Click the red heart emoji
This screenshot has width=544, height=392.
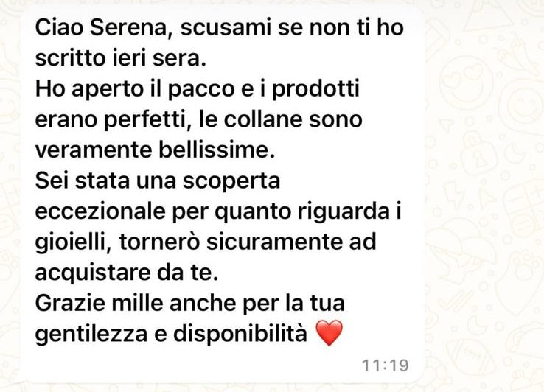(329, 333)
